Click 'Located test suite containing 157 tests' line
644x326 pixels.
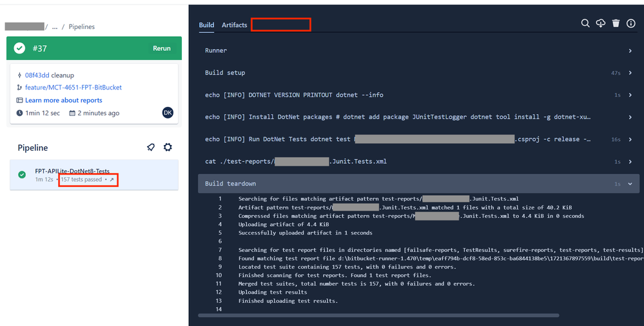point(347,267)
